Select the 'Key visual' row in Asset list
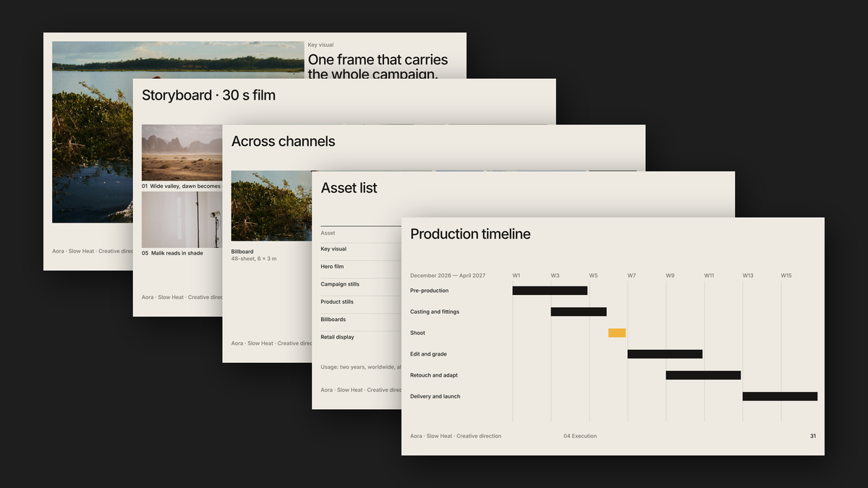 coord(361,249)
